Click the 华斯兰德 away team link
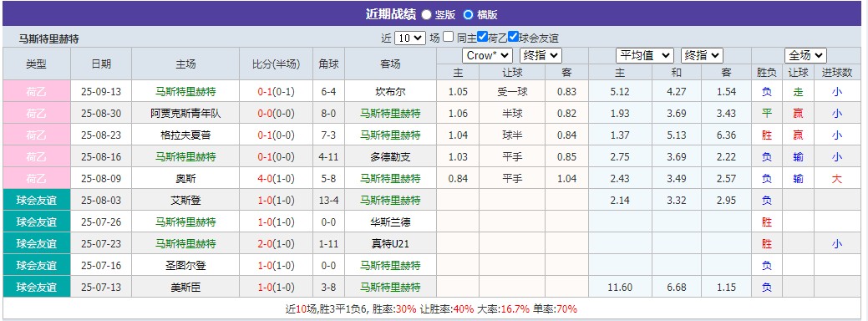The width and height of the screenshot is (868, 321). (x=390, y=222)
